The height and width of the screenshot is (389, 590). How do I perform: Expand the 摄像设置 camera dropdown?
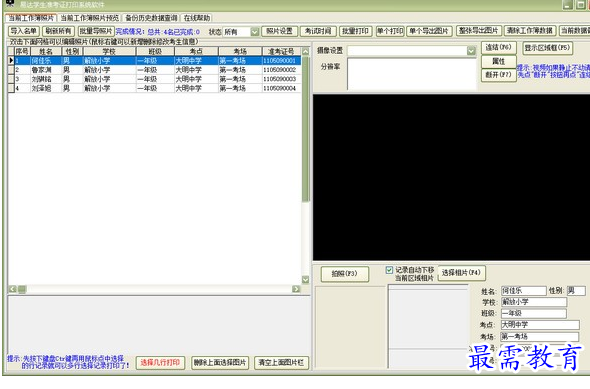click(x=471, y=51)
